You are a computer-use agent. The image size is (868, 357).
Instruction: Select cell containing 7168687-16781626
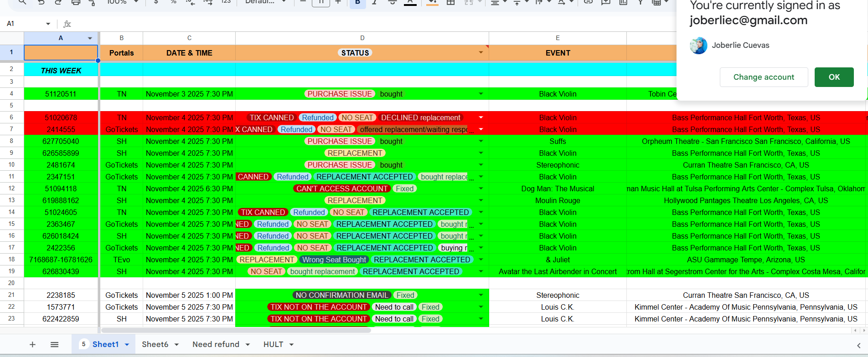tap(61, 260)
